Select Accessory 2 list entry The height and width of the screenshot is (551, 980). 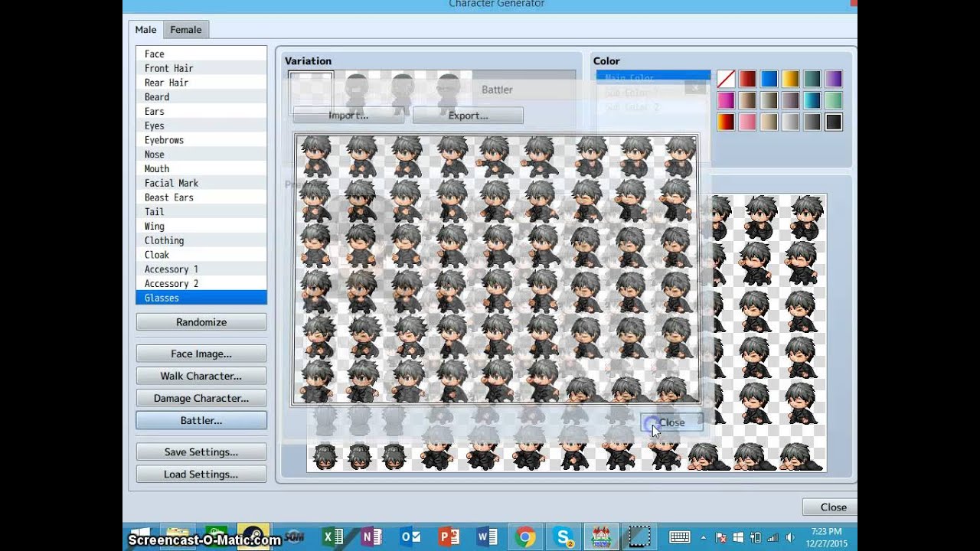pos(201,283)
